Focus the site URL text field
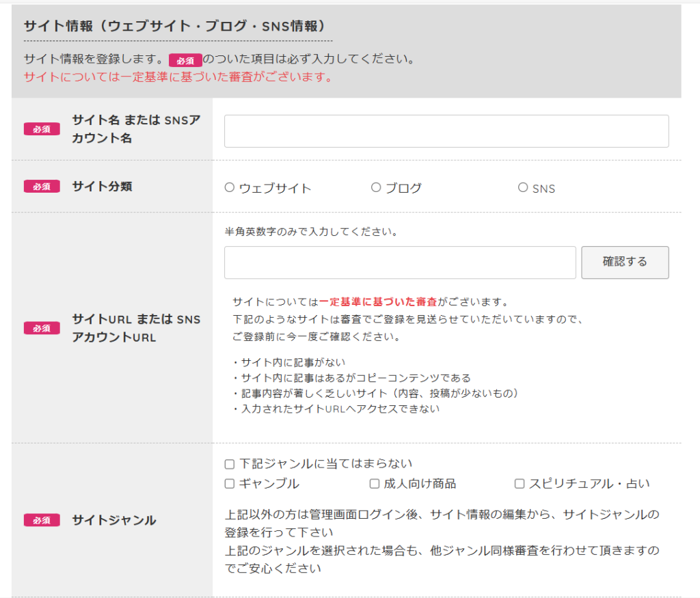 coord(400,263)
